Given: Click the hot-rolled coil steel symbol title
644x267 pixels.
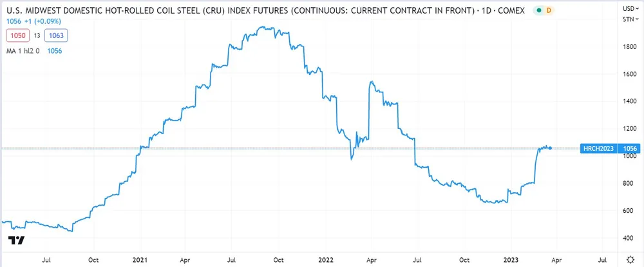Looking at the screenshot, I should pyautogui.click(x=238, y=11).
